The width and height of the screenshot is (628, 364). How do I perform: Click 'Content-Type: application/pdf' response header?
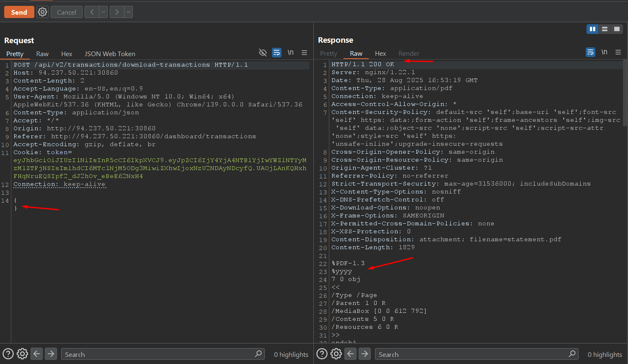pos(392,88)
